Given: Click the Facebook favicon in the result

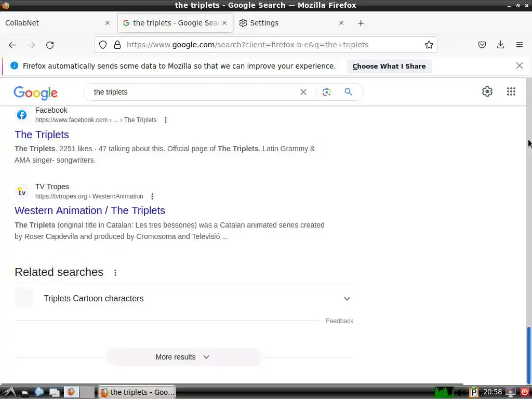Looking at the screenshot, I should [x=22, y=115].
